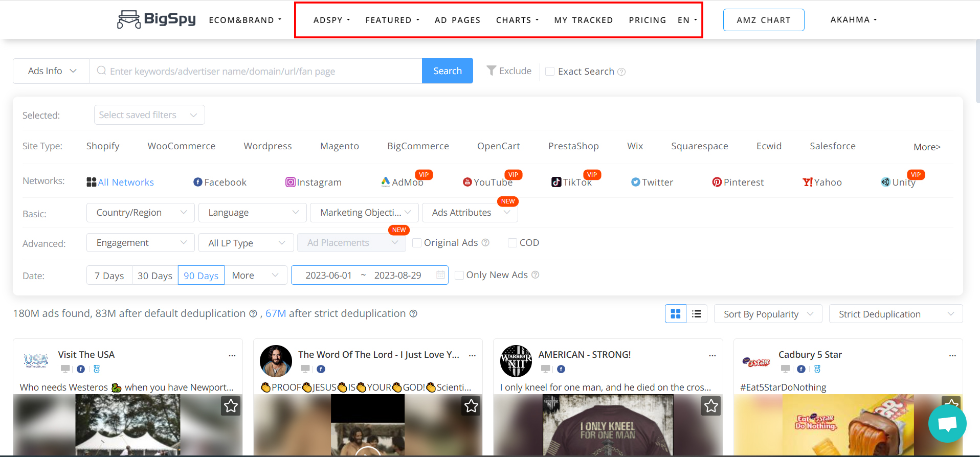Favorite the Visit The USA ad

231,406
